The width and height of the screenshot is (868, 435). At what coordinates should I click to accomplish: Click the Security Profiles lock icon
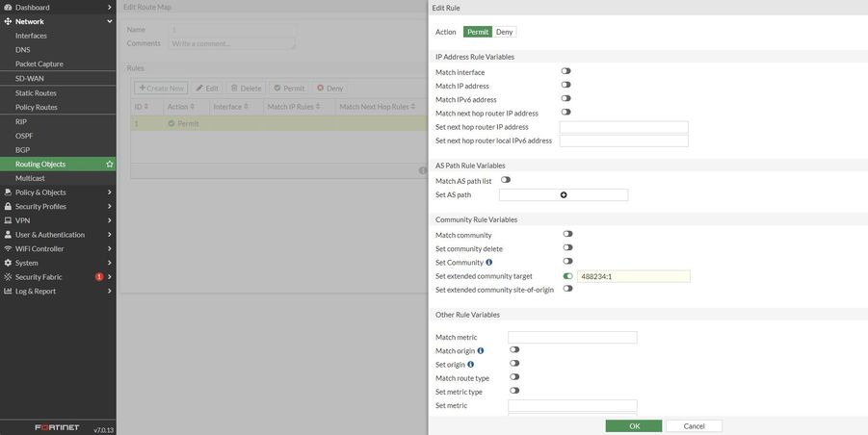[8, 206]
